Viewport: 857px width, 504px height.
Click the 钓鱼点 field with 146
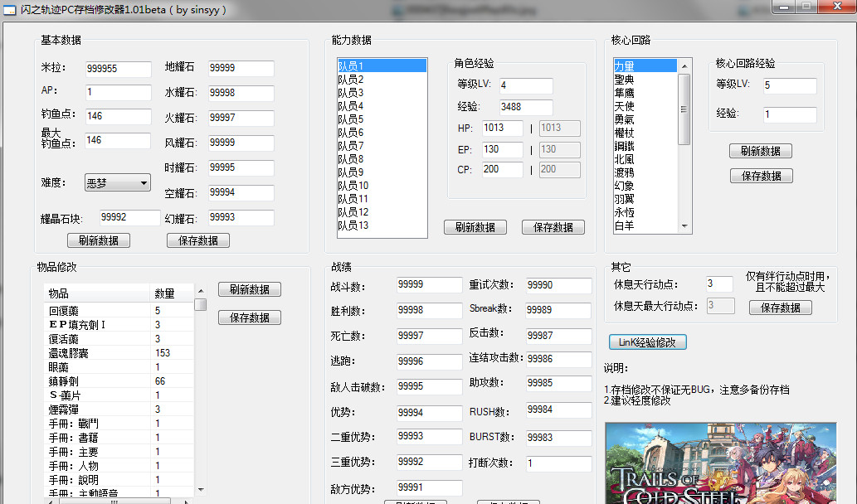click(x=118, y=116)
